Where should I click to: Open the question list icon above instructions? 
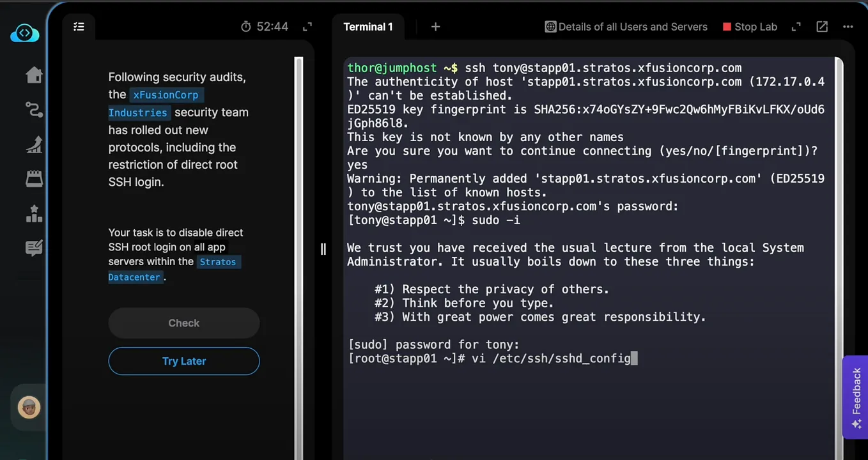pos(79,27)
